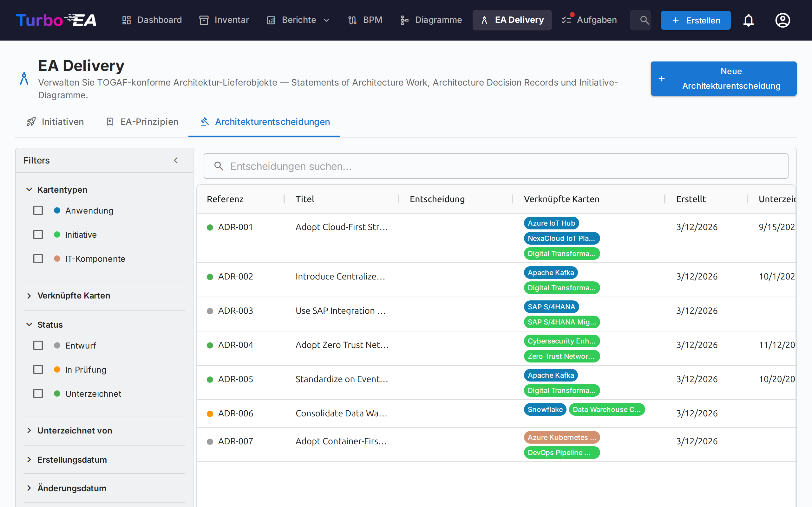
Task: Open the user account profile icon
Action: pyautogui.click(x=783, y=20)
